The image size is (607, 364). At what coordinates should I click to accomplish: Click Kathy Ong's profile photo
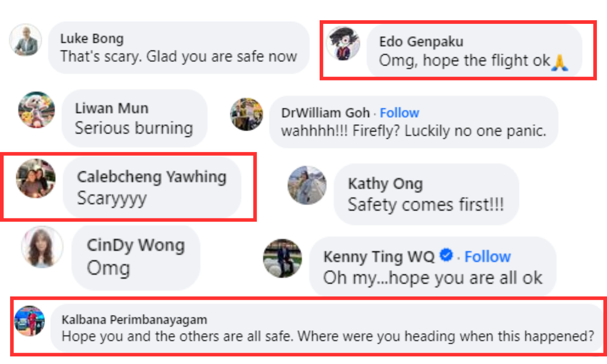(307, 185)
